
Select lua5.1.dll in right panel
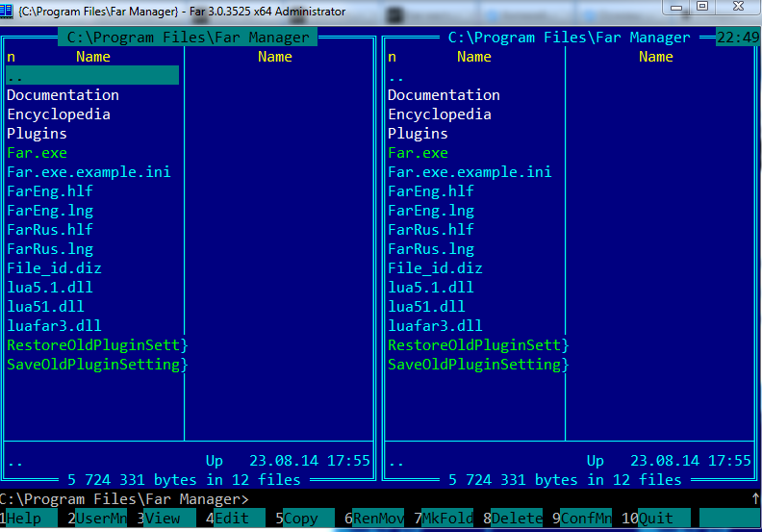[x=431, y=288]
